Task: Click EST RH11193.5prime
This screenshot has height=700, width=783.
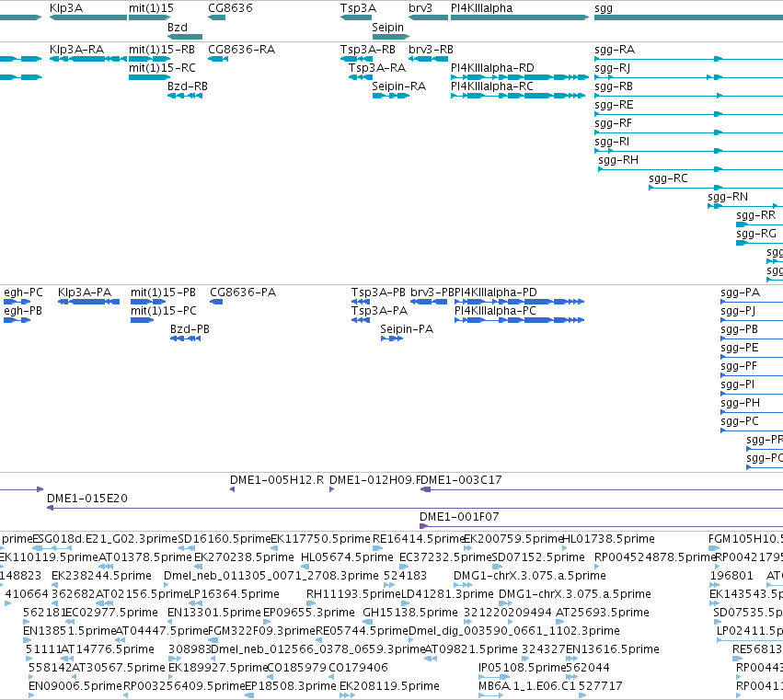Action: 353,594
